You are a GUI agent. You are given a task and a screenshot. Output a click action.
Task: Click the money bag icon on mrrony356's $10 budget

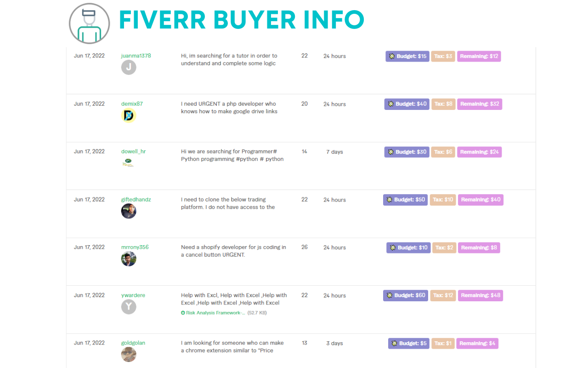click(x=393, y=247)
